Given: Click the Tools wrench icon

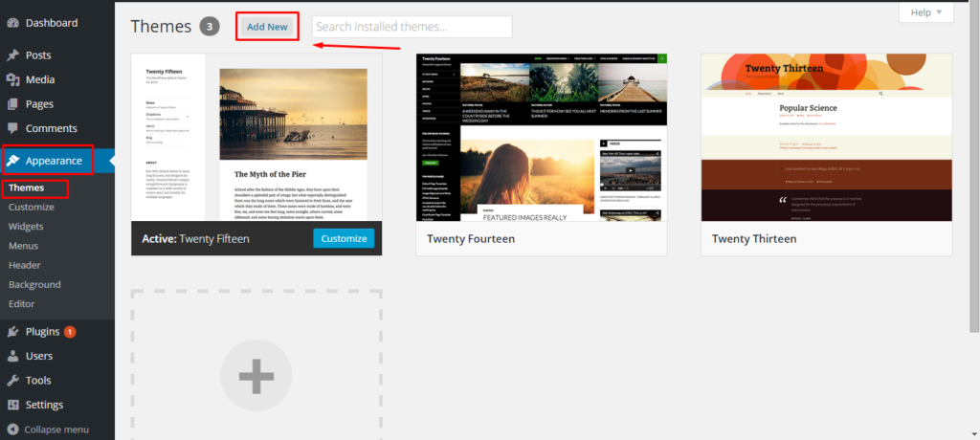Looking at the screenshot, I should pyautogui.click(x=12, y=380).
